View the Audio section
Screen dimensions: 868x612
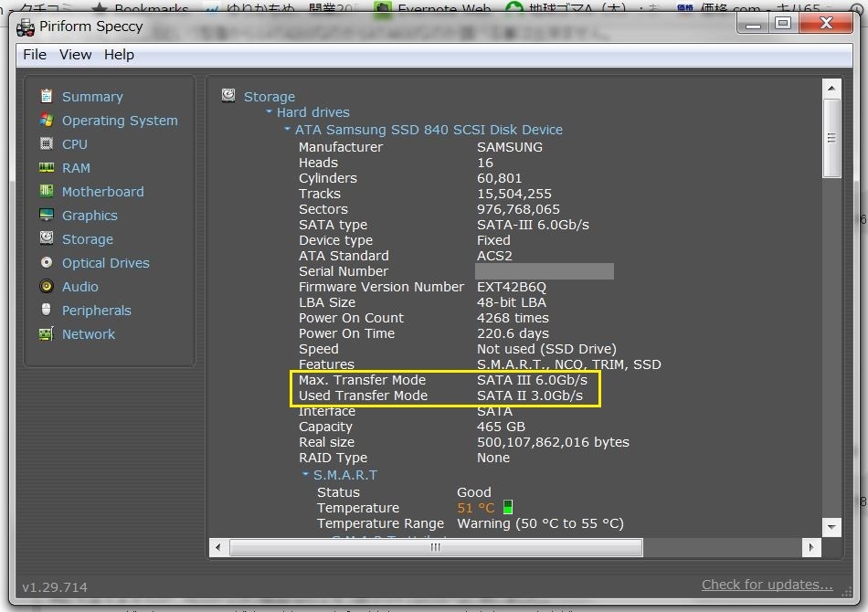(80, 287)
